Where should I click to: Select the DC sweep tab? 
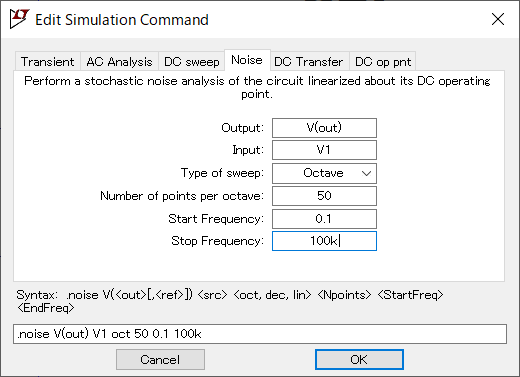[192, 62]
